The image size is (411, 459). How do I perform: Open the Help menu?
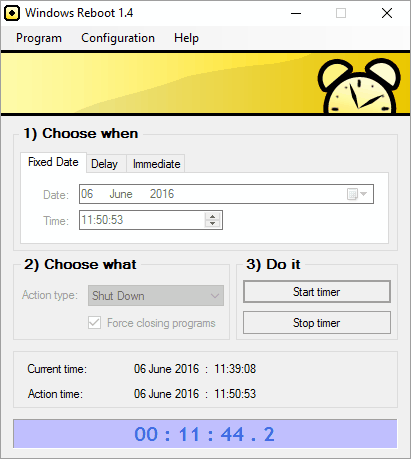pyautogui.click(x=186, y=38)
